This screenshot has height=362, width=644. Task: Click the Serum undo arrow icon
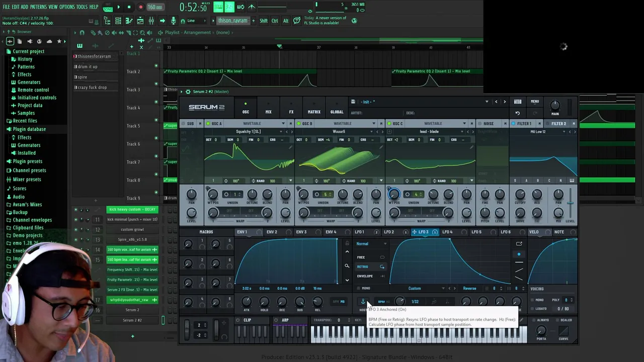point(517,113)
